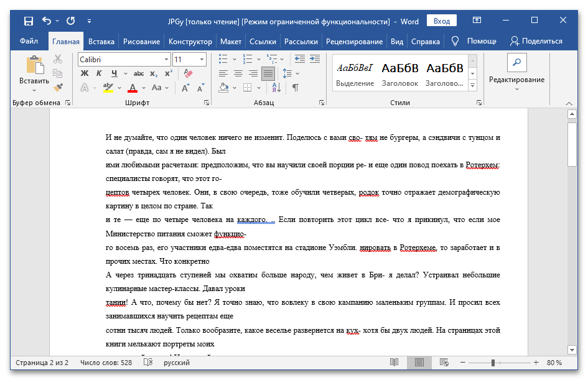Align text to the right
The width and height of the screenshot is (588, 380).
[253, 73]
